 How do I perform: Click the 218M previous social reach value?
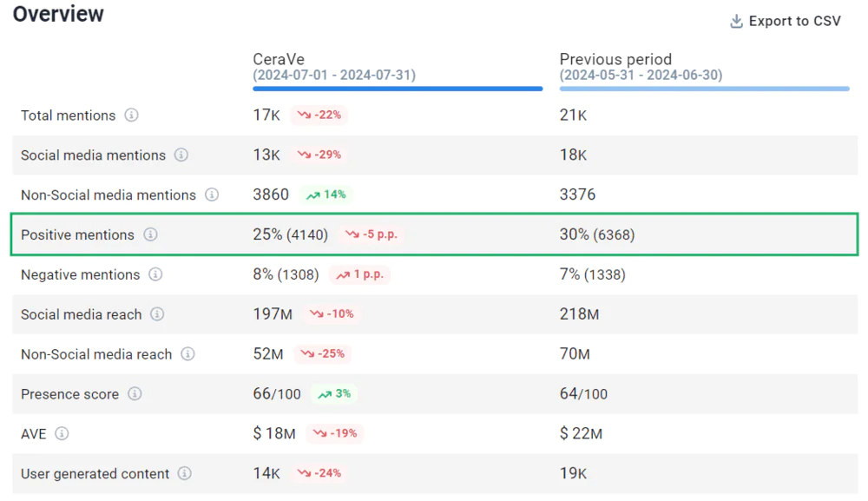tap(579, 314)
